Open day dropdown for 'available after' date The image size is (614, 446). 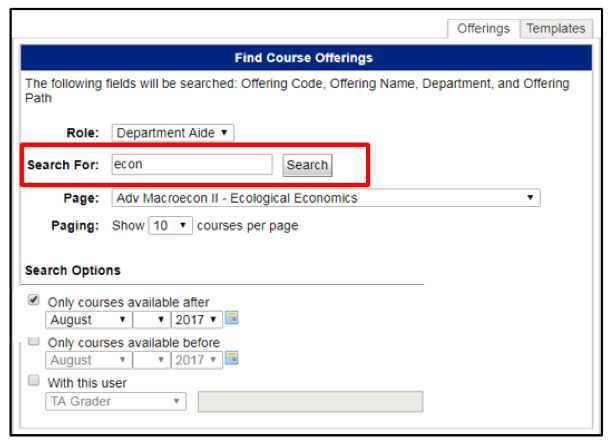(x=150, y=320)
